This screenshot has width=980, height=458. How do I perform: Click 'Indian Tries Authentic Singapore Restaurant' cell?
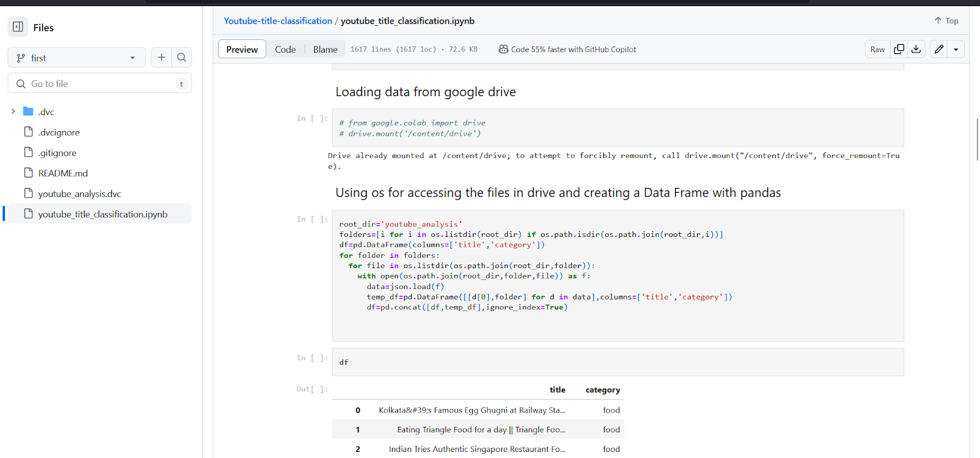[x=477, y=449]
